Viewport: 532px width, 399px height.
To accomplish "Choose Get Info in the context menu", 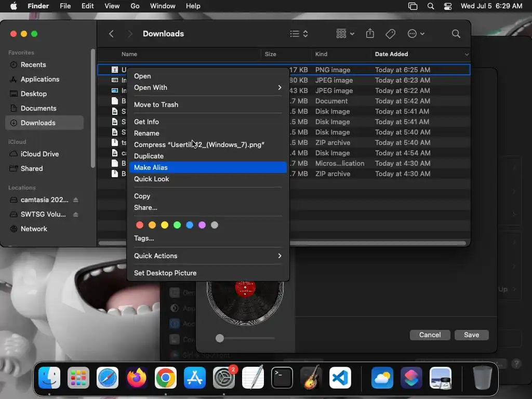I will 208,122.
